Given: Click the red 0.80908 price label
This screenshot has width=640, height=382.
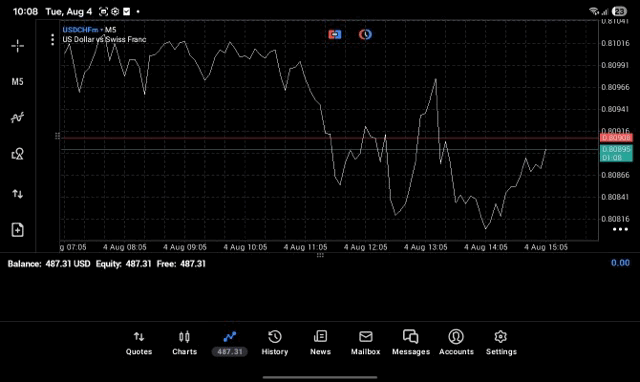Looking at the screenshot, I should [x=616, y=138].
